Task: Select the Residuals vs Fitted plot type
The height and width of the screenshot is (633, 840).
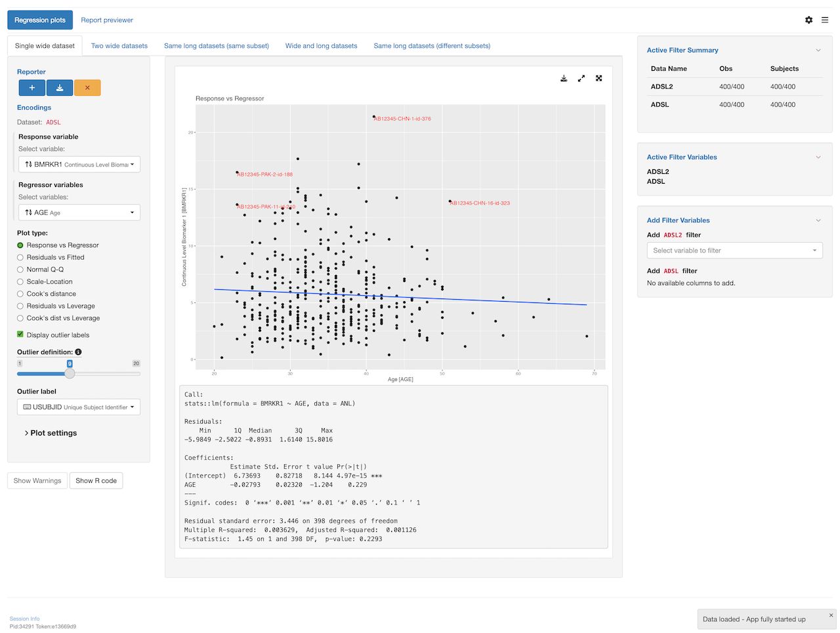Action: coord(20,258)
